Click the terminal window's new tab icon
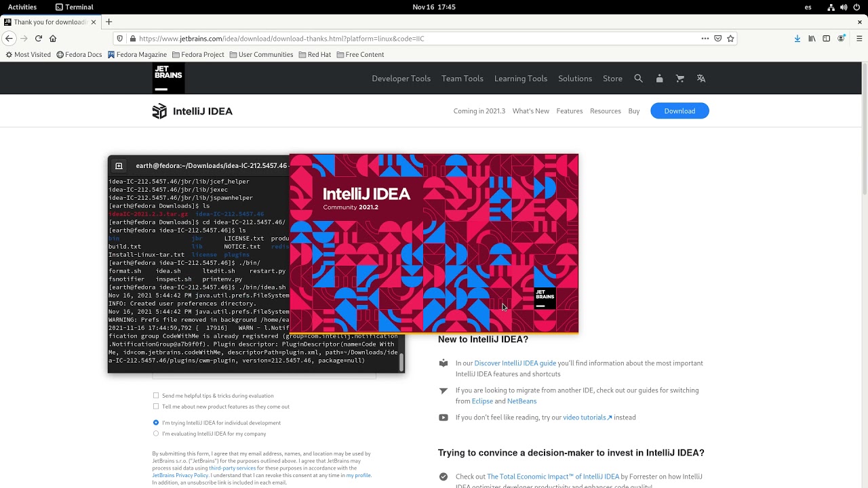868x488 pixels. pos(119,165)
